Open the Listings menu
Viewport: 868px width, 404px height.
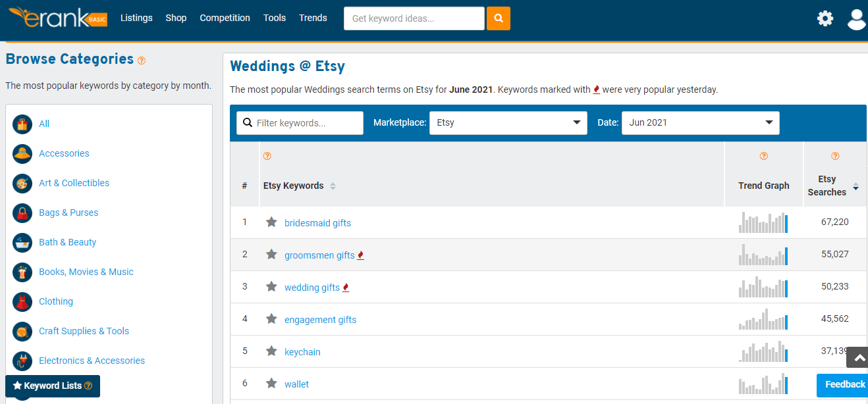(136, 18)
